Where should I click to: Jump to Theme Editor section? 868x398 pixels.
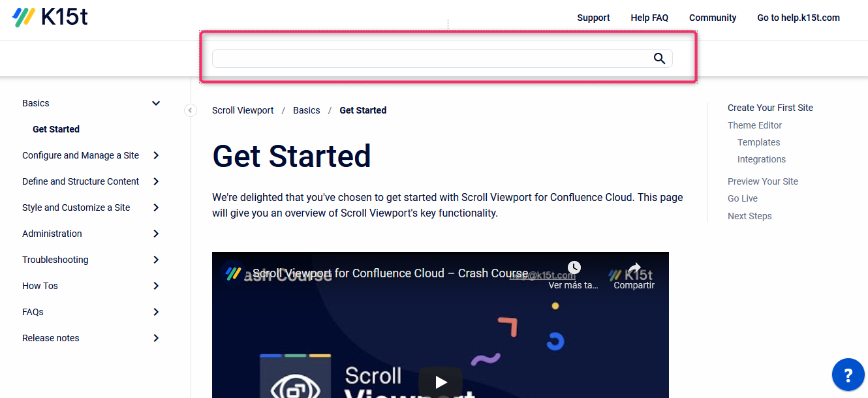point(754,125)
